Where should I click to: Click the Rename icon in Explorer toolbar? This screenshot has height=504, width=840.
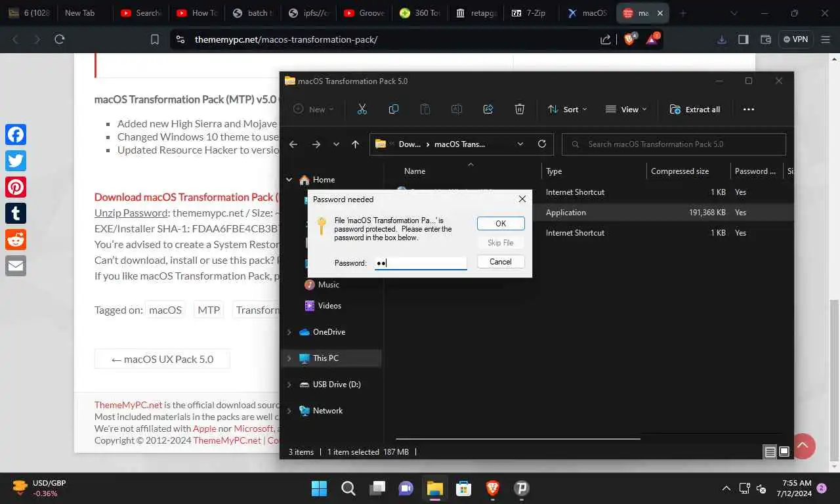[x=456, y=110]
